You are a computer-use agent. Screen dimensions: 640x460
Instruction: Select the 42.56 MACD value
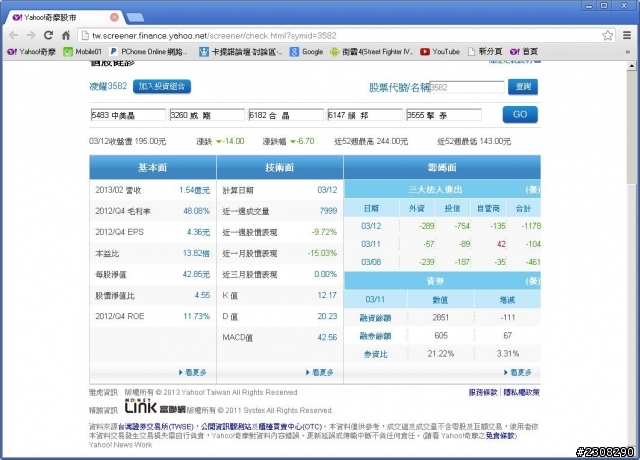327,337
